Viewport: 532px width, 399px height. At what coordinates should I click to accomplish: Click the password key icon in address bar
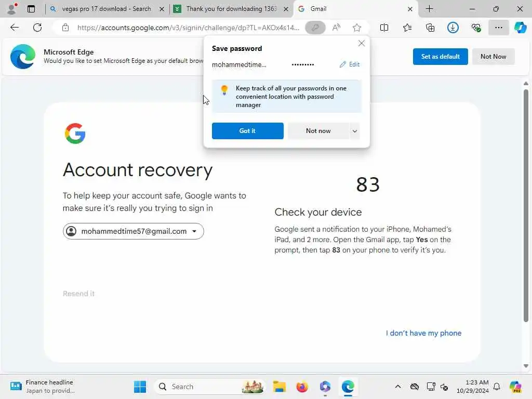pos(315,28)
